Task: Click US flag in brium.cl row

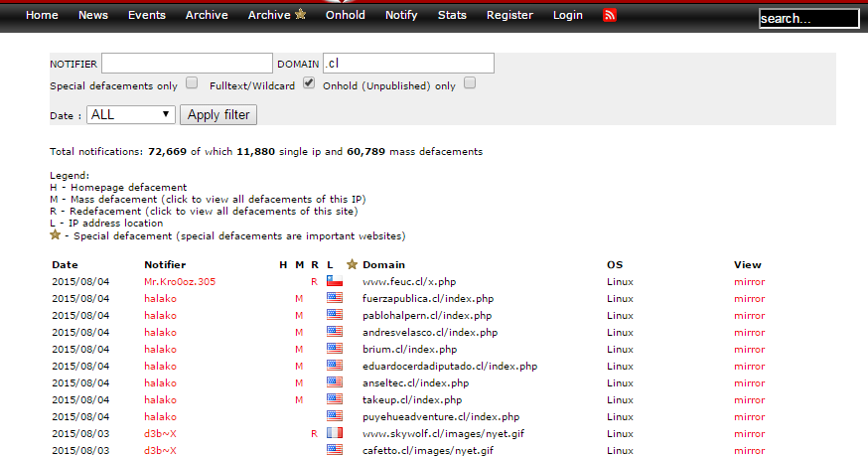Action: pyautogui.click(x=335, y=349)
